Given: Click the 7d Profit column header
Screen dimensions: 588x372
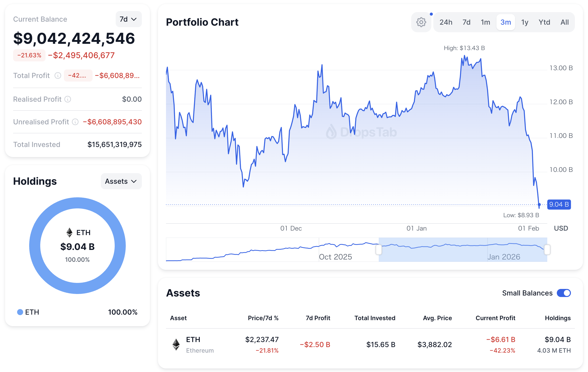Looking at the screenshot, I should click(318, 318).
